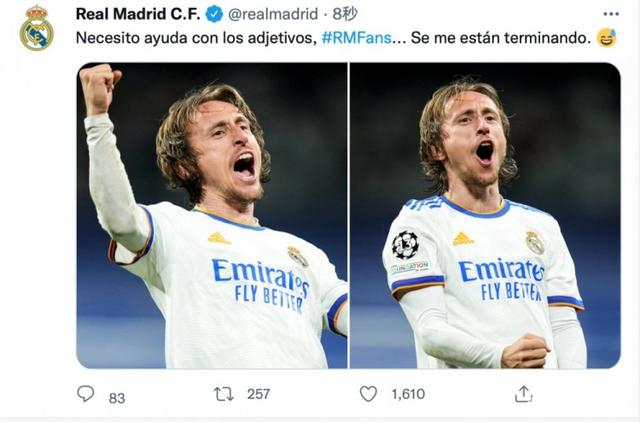Click the 8秒 tweet timestamp
Viewport: 640px width, 422px height.
tap(344, 14)
